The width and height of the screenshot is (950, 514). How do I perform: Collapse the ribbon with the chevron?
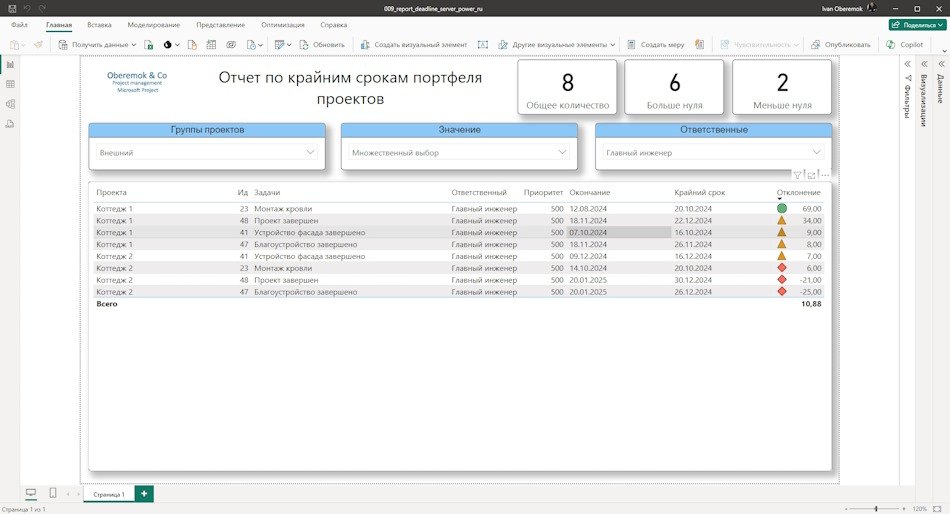[943, 51]
